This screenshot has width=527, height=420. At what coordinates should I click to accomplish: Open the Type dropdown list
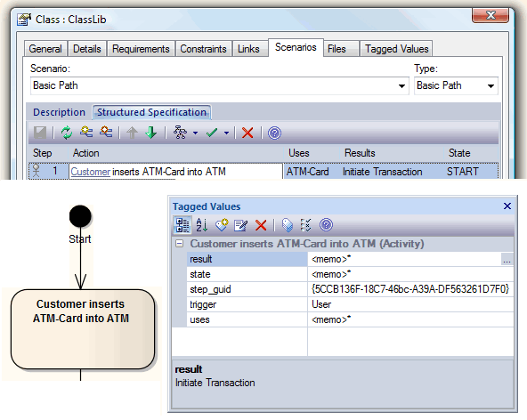pyautogui.click(x=491, y=86)
